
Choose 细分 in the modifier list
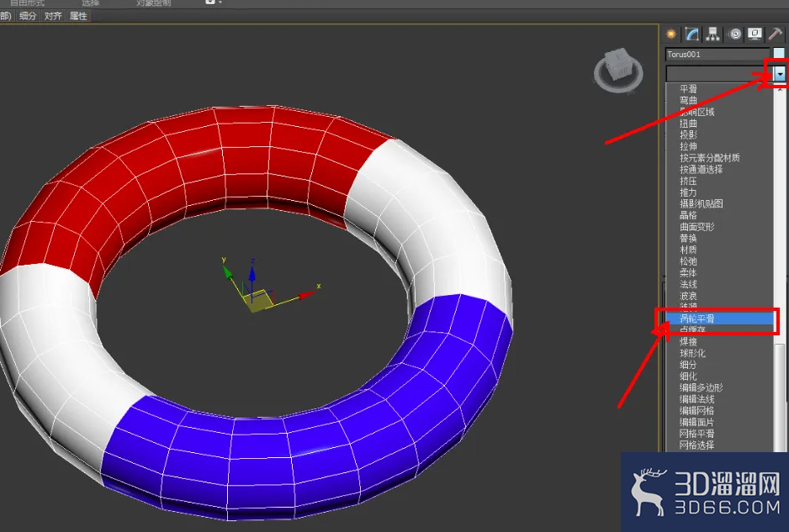pos(688,365)
